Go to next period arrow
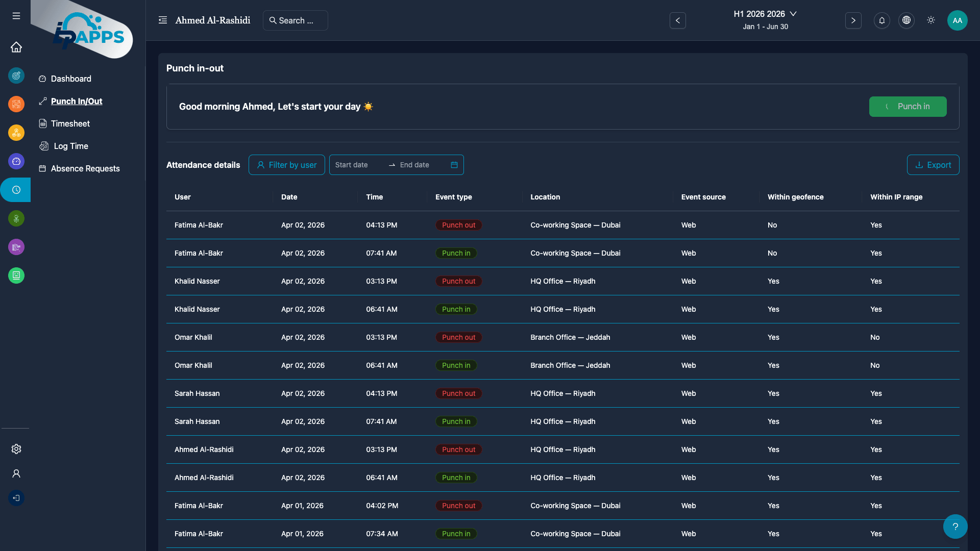The width and height of the screenshot is (980, 551). (853, 20)
